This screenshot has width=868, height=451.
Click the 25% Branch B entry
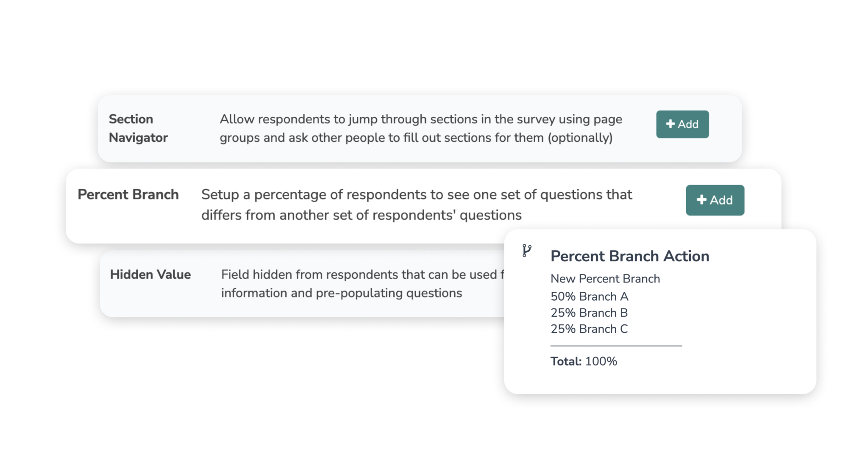(589, 313)
